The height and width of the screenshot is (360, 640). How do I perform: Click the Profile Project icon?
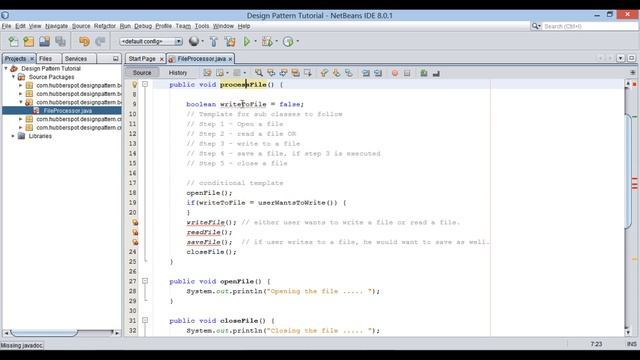coord(288,41)
